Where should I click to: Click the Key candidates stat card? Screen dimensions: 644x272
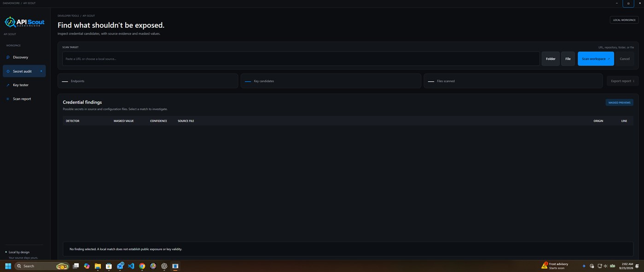click(x=331, y=81)
